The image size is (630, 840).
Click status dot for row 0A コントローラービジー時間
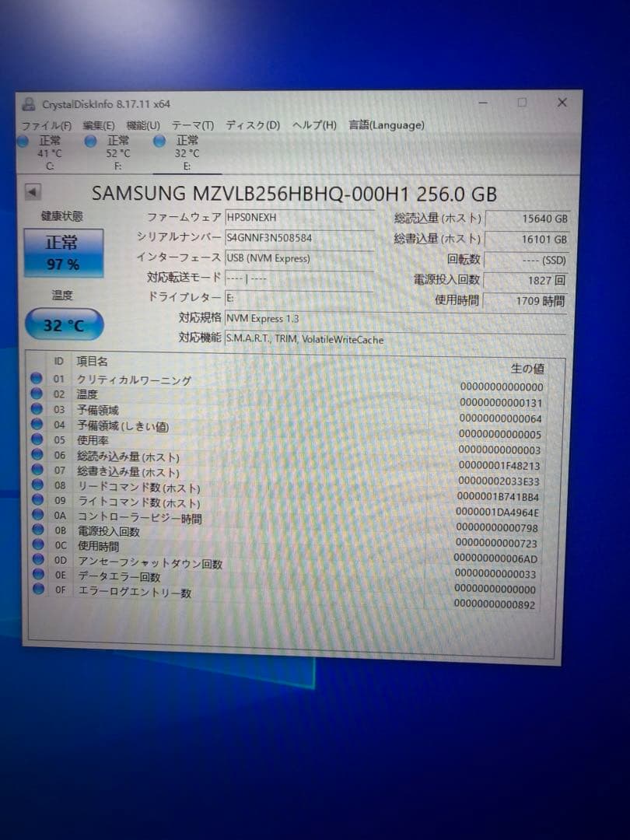click(x=37, y=514)
